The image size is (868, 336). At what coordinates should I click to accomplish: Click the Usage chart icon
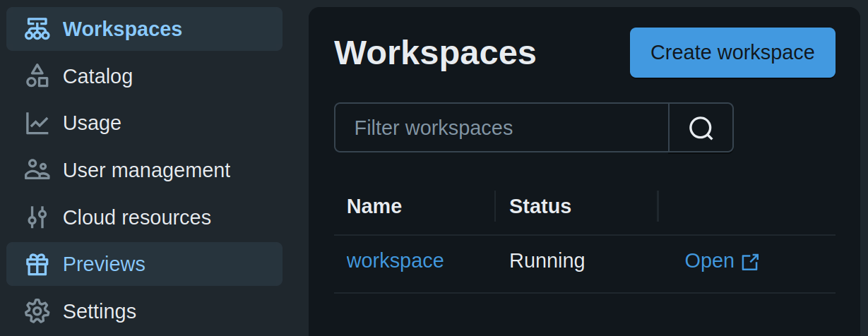click(37, 123)
